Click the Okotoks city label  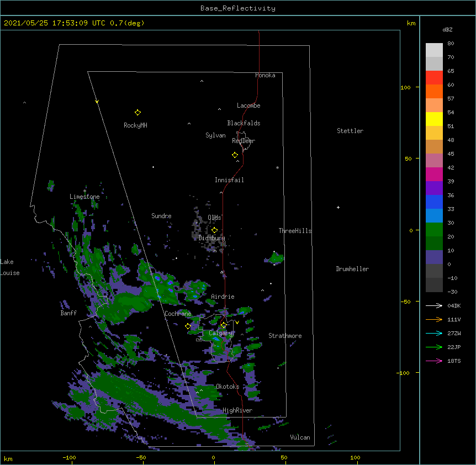(228, 387)
